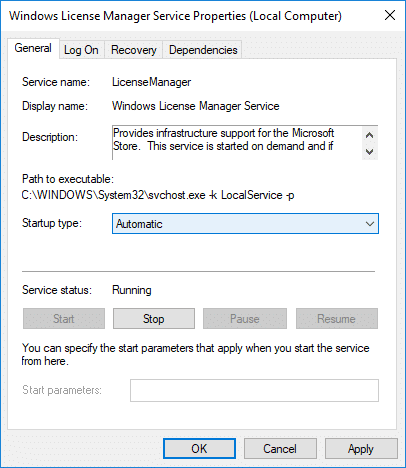Click the disabled Resume button
Viewport: 406px width, 468px height.
click(337, 319)
